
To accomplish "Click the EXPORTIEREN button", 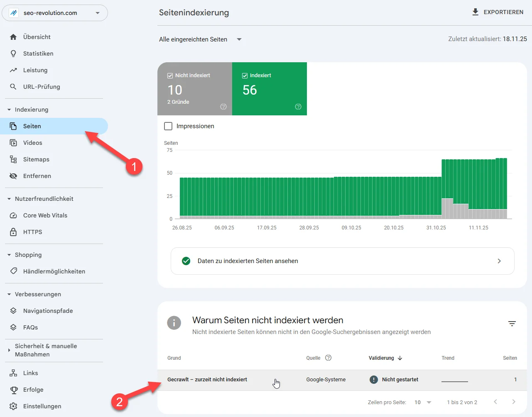I will 498,12.
